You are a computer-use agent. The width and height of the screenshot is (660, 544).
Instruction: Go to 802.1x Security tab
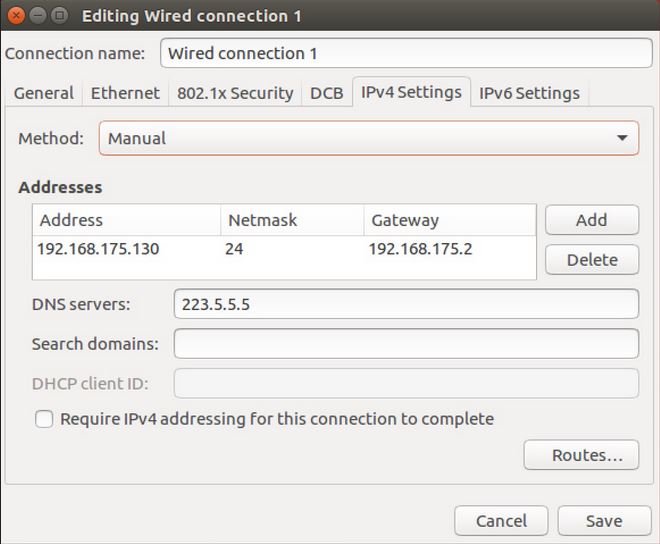tap(235, 93)
